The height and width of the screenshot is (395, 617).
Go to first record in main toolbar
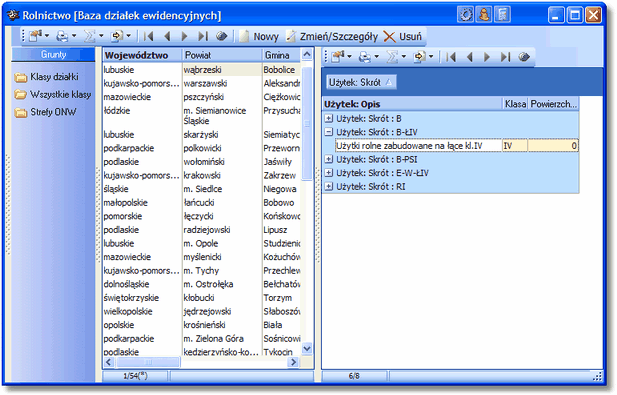pos(148,36)
